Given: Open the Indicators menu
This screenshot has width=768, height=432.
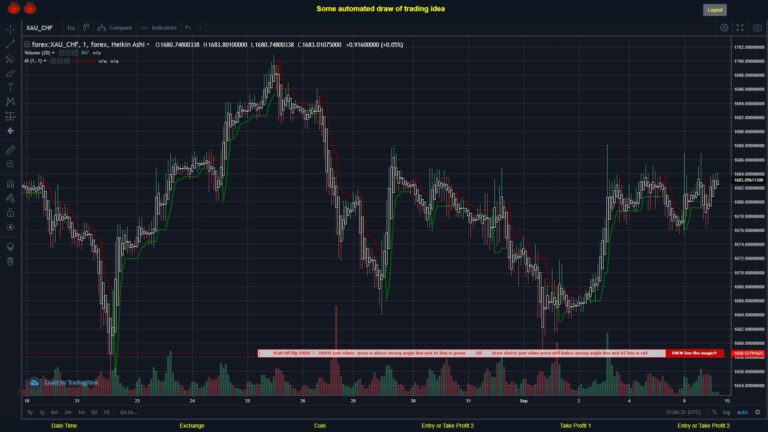Looking at the screenshot, I should (159, 28).
